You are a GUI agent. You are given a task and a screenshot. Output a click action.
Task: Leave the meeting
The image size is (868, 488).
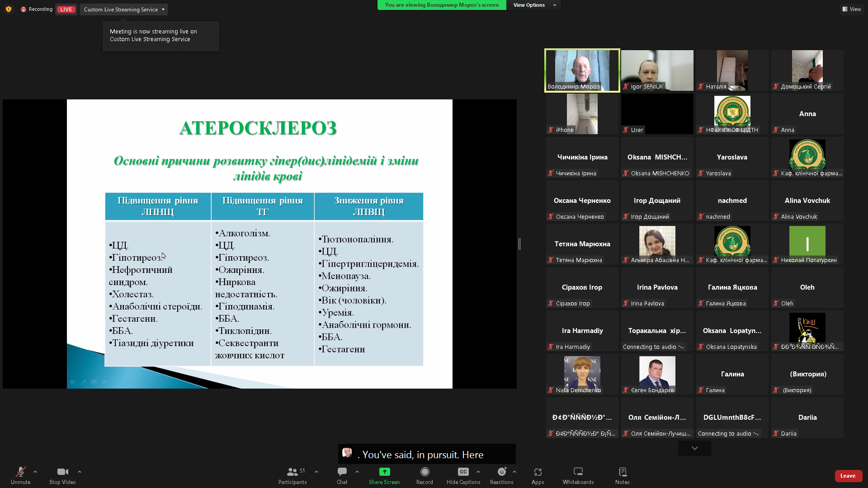coord(848,476)
